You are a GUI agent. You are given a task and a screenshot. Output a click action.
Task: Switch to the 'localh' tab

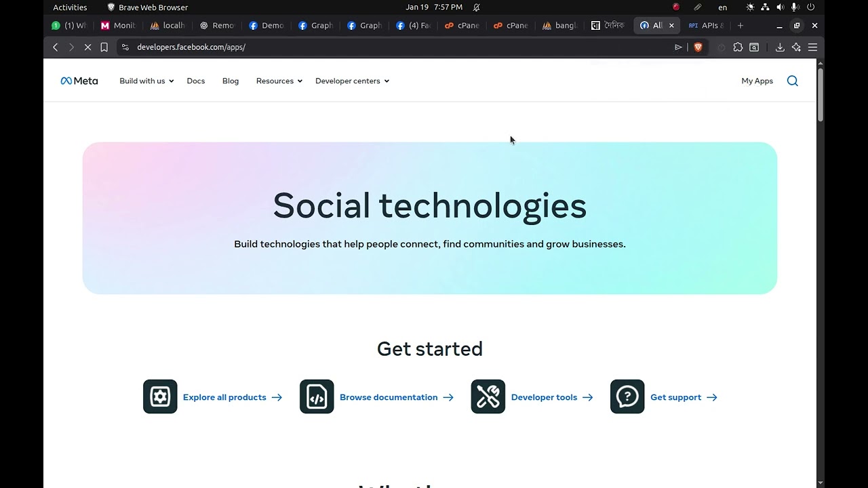point(168,26)
